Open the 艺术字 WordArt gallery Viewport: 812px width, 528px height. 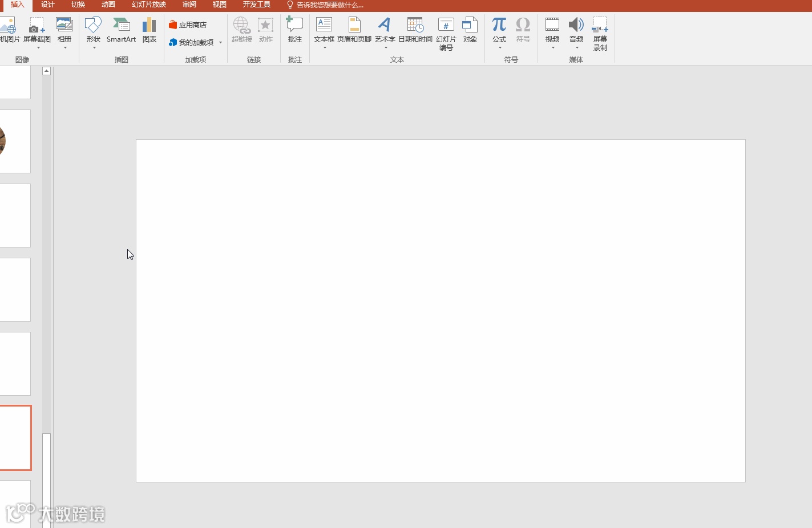tap(385, 33)
